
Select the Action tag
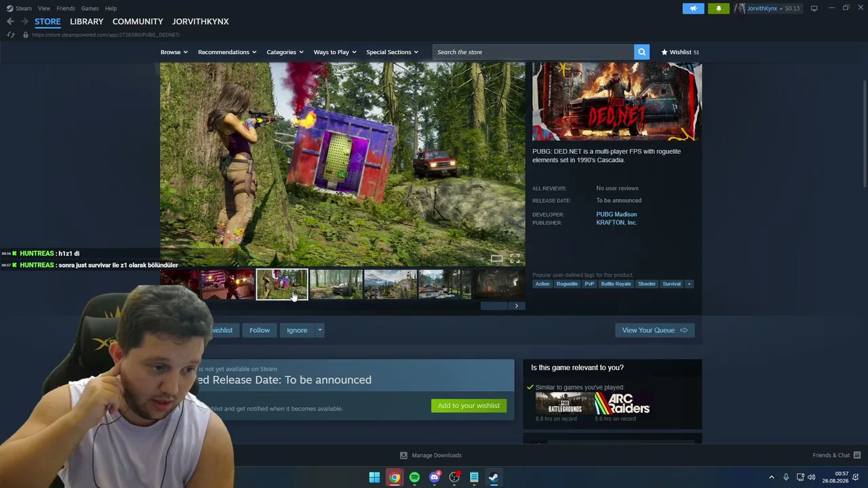542,284
